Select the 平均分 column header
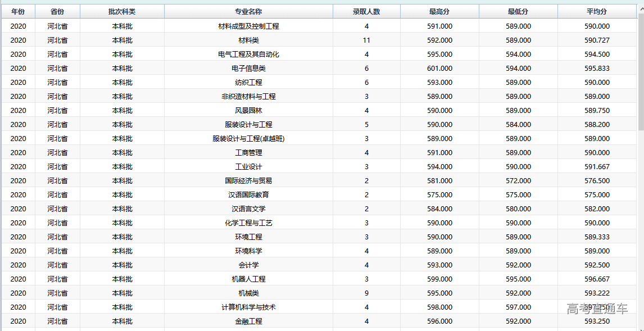Image resolution: width=644 pixels, height=331 pixels. pos(597,12)
